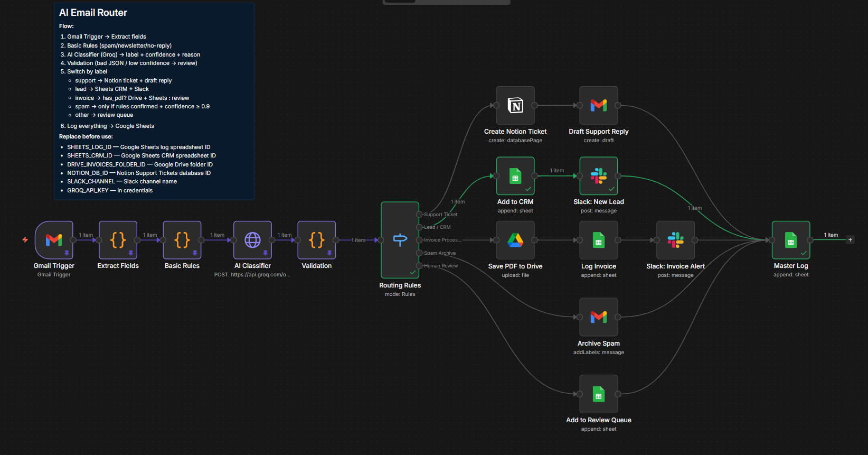Screen dimensions: 868x455
Task: Click the Routing Rules node label
Action: [x=400, y=285]
